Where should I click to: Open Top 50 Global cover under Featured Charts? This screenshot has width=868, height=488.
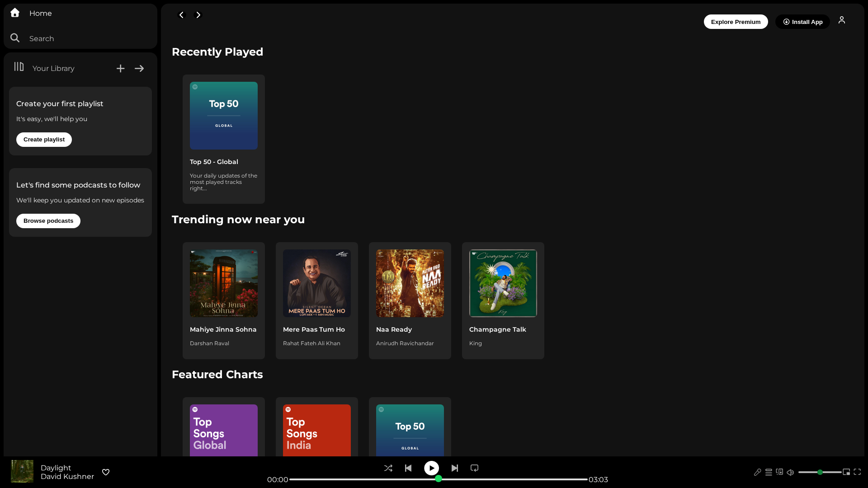(410, 430)
